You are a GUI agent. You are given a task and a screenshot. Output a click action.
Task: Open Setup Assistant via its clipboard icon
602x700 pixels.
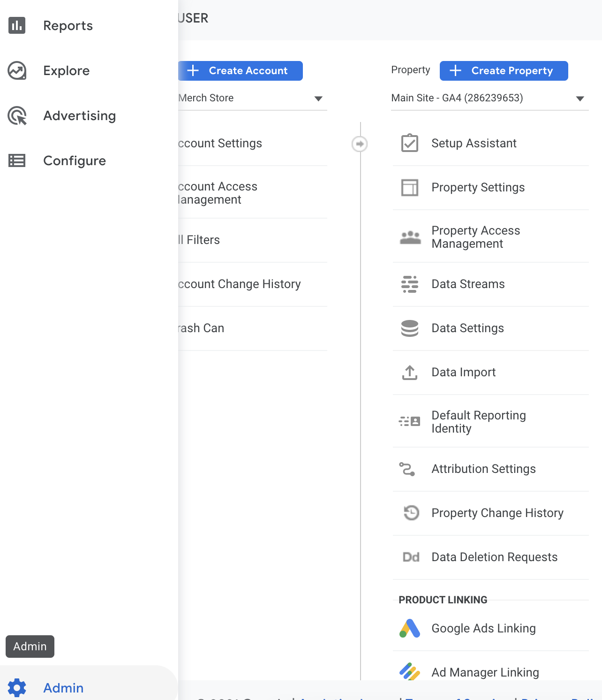tap(410, 143)
